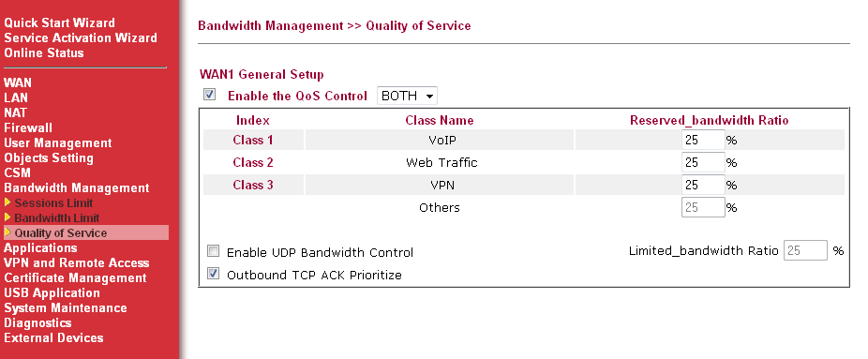The height and width of the screenshot is (359, 868).
Task: Toggle Outbound TCP ACK Prioritize checkbox
Action: (x=213, y=274)
